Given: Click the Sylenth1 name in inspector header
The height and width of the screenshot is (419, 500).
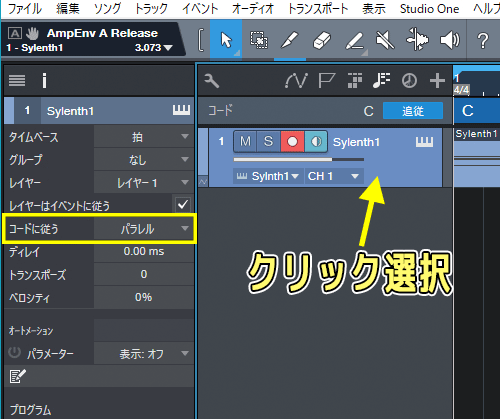Looking at the screenshot, I should click(70, 111).
